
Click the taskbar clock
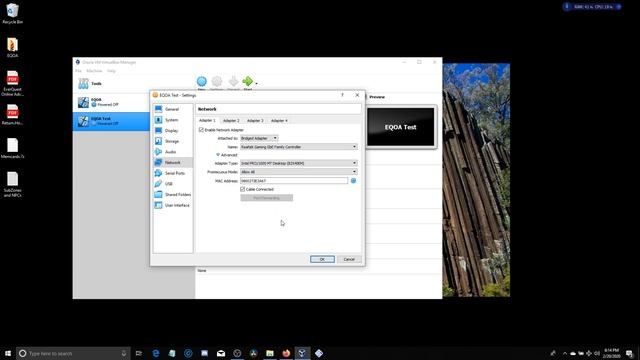pos(611,353)
